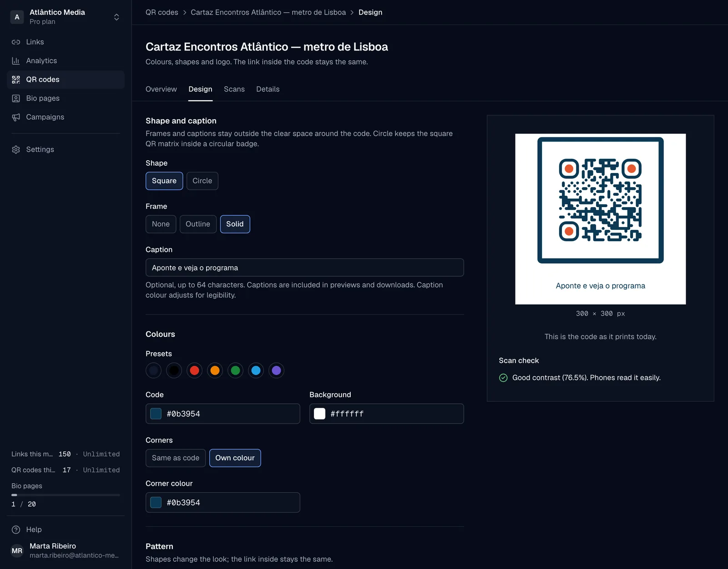Set corners to Same as code
This screenshot has height=569, width=728.
pyautogui.click(x=176, y=458)
